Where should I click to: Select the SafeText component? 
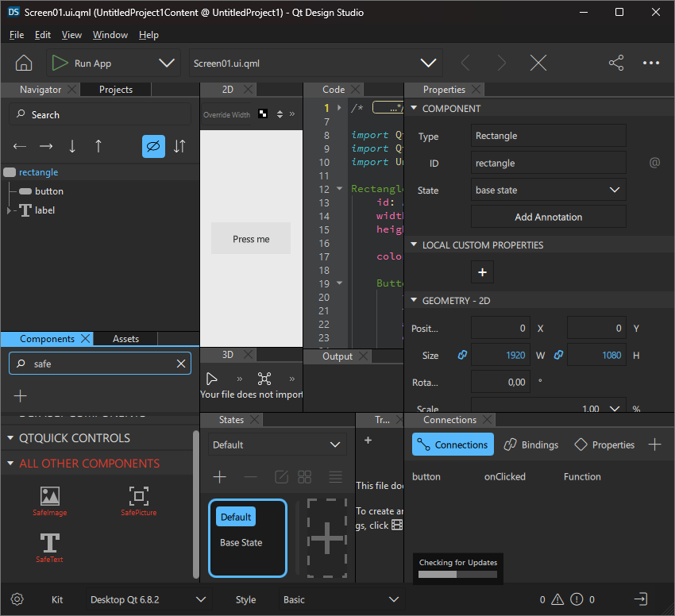click(x=49, y=548)
